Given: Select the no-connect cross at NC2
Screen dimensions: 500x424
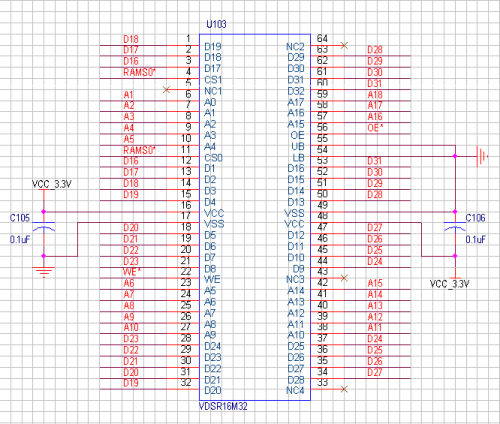Looking at the screenshot, I should pos(344,45).
